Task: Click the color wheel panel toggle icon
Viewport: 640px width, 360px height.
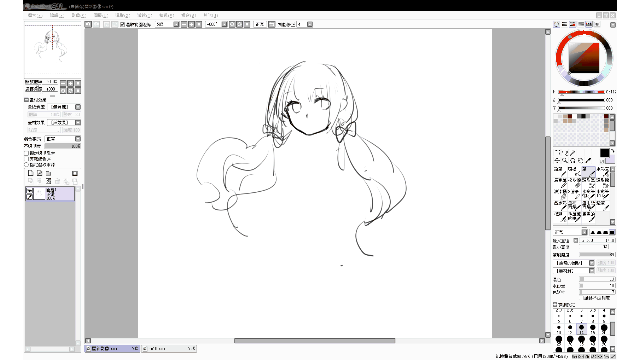Action: (x=556, y=24)
